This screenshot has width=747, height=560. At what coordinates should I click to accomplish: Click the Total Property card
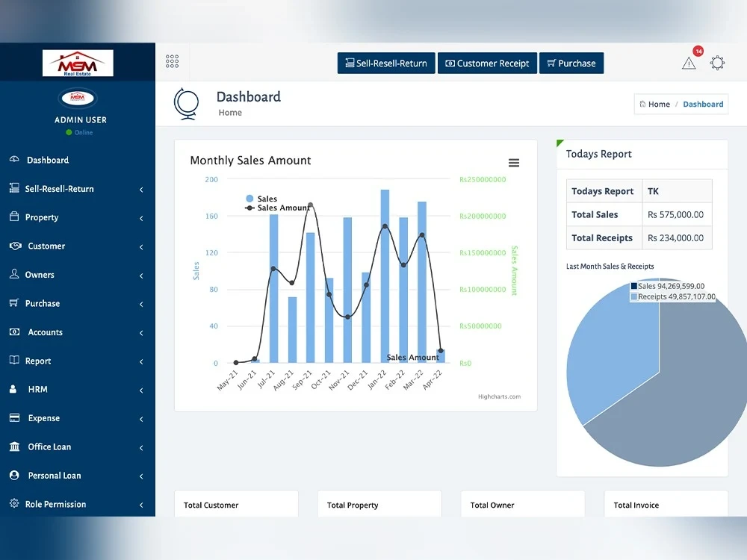(x=379, y=504)
